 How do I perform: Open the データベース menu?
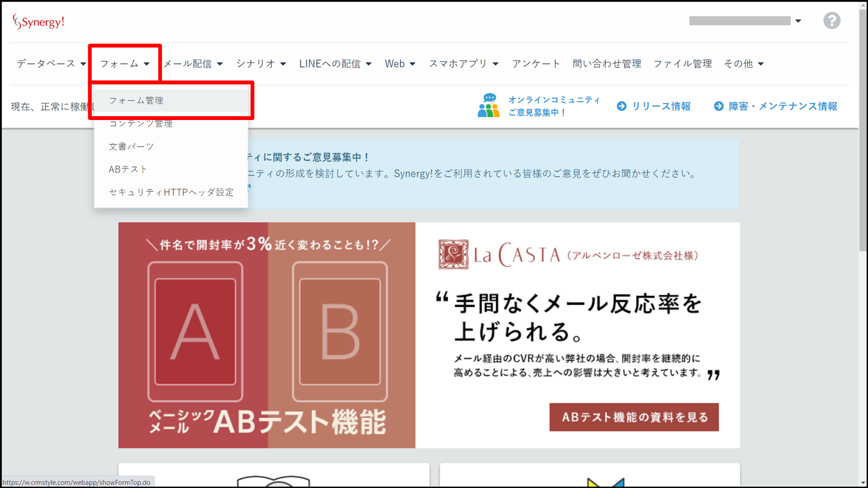[51, 63]
